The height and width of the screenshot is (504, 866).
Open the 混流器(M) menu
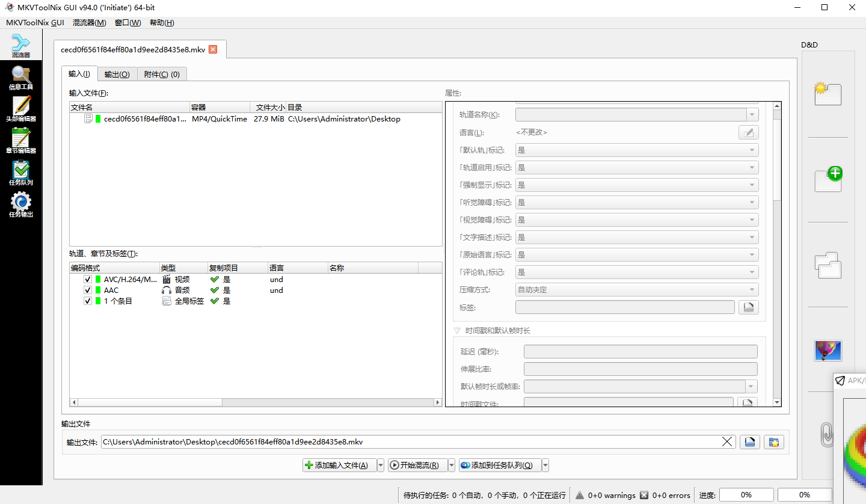coord(89,23)
